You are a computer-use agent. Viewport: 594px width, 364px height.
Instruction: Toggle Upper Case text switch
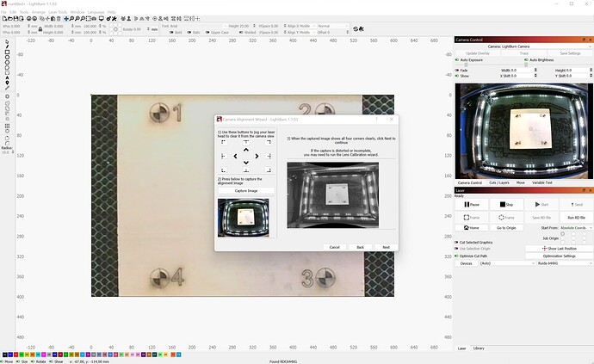click(207, 33)
